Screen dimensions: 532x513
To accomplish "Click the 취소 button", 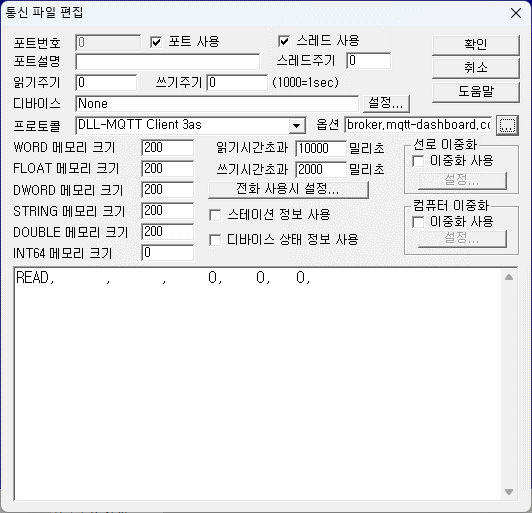I will (476, 68).
